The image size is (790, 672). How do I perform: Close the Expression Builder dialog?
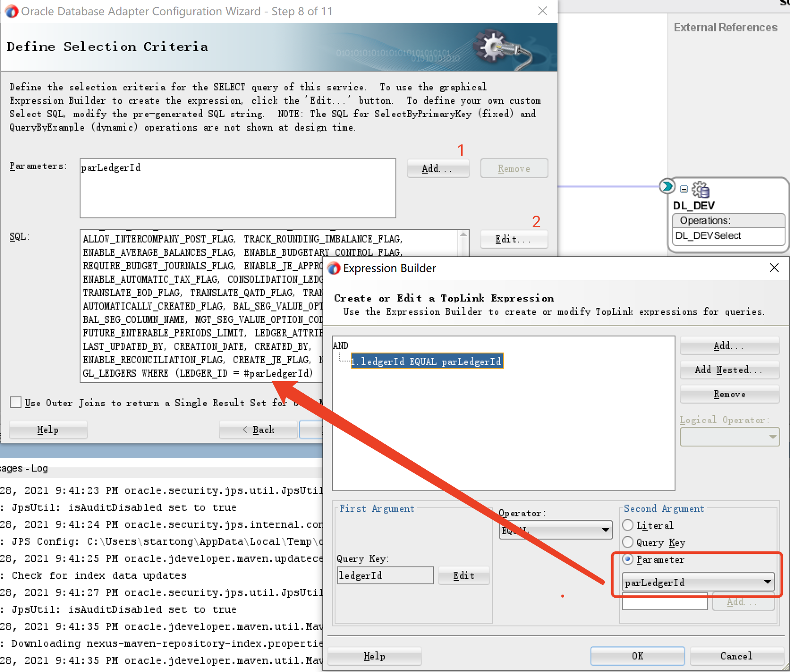pyautogui.click(x=774, y=268)
